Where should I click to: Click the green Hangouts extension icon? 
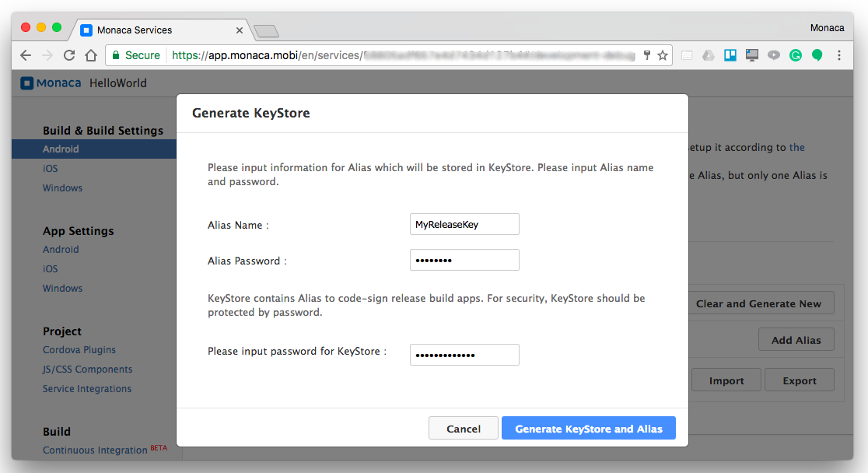(x=817, y=55)
